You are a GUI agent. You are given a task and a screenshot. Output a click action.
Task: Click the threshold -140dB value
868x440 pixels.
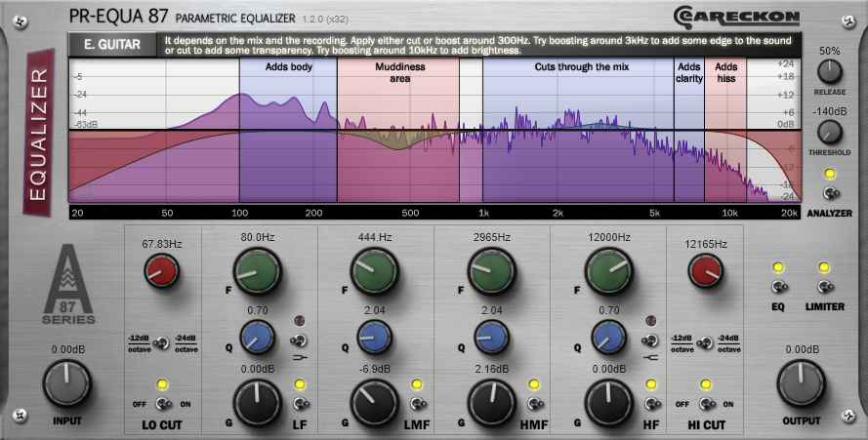pos(829,112)
